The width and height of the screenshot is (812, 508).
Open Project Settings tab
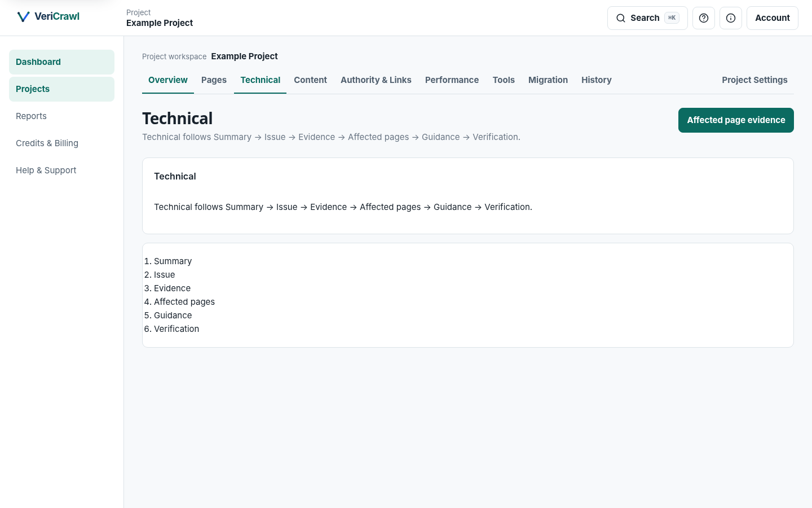(754, 80)
